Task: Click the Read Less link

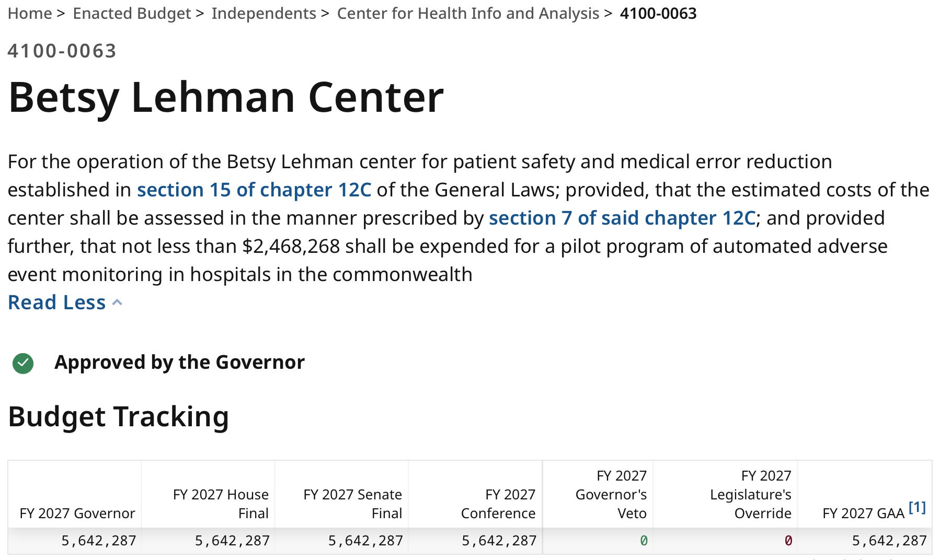Action: point(57,302)
